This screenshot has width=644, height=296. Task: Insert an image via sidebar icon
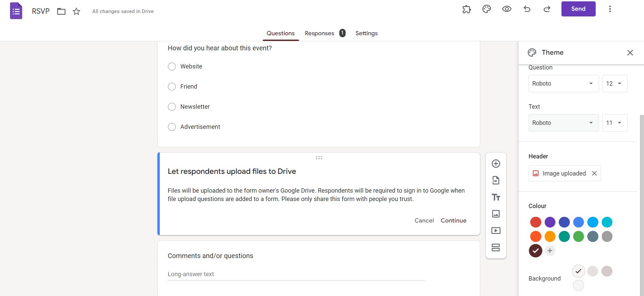(496, 214)
